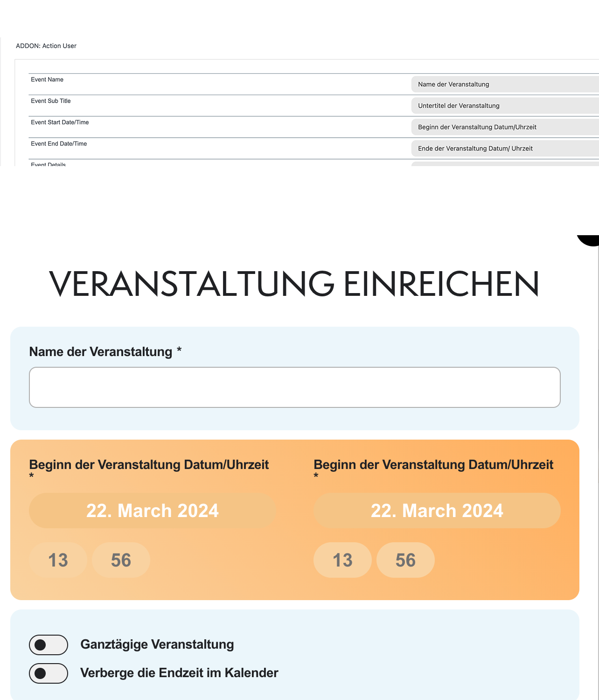This screenshot has width=599, height=700.
Task: Click the ADDON: Action User heading
Action: click(x=46, y=46)
